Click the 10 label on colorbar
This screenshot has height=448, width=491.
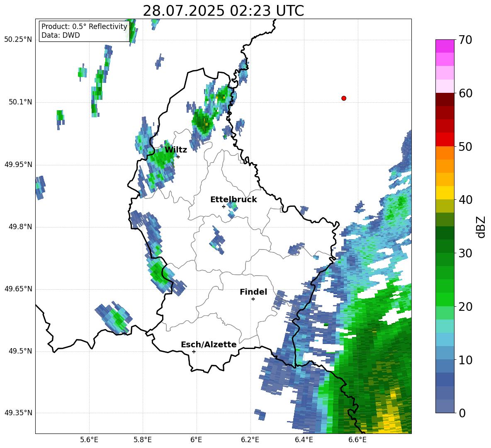tap(465, 360)
